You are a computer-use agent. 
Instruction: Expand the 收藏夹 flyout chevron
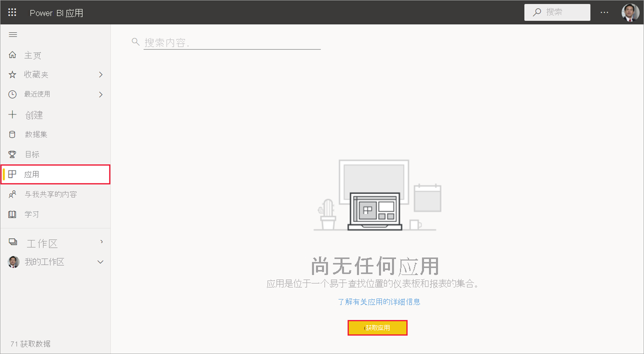click(x=100, y=74)
